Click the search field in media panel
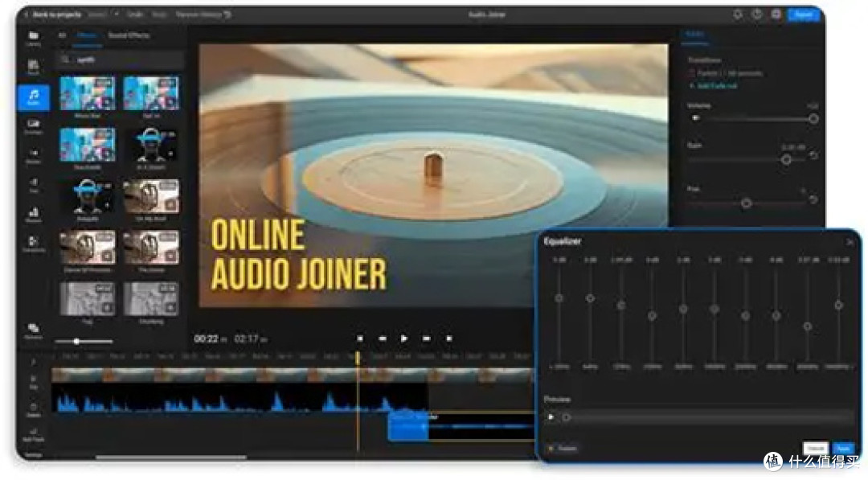This screenshot has width=868, height=480. coord(120,59)
